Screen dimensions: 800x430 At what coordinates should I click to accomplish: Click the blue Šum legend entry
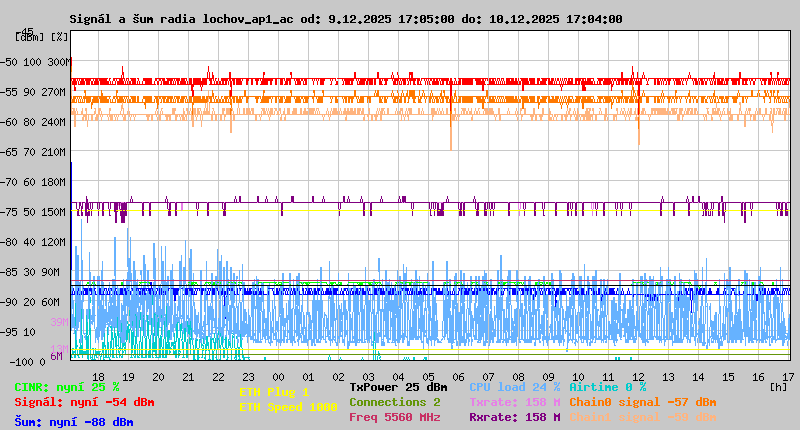pos(74,421)
